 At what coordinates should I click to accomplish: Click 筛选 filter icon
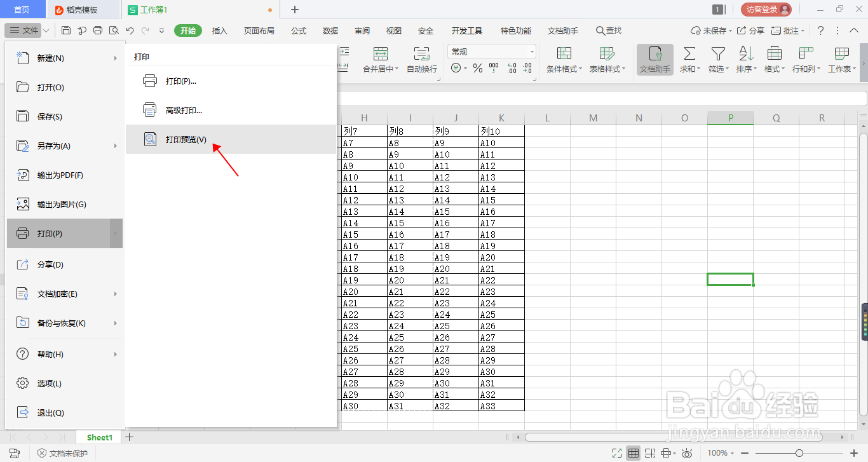pos(718,53)
